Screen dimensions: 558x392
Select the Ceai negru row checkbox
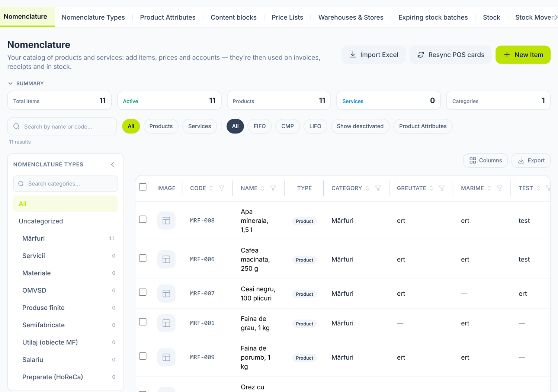click(143, 292)
